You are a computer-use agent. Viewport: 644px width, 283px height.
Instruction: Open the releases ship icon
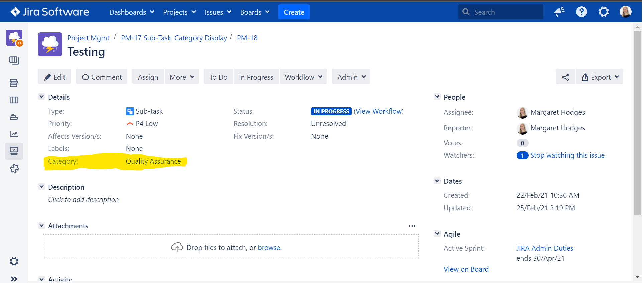click(14, 117)
